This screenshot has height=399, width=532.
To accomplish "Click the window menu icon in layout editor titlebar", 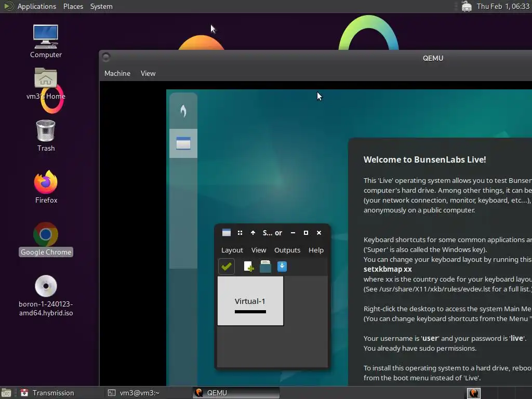I will 227,233.
